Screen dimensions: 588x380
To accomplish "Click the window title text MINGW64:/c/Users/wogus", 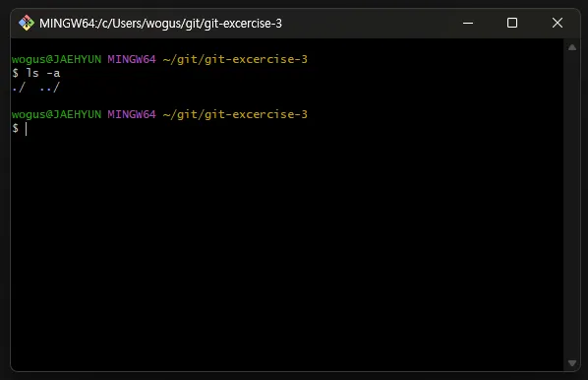I will [x=160, y=24].
